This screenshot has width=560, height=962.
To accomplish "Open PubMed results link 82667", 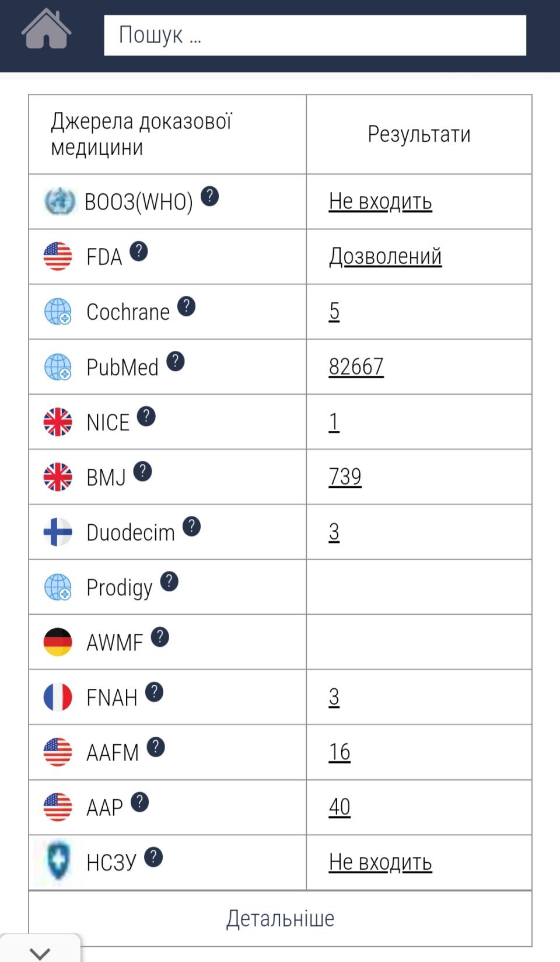I will [356, 367].
